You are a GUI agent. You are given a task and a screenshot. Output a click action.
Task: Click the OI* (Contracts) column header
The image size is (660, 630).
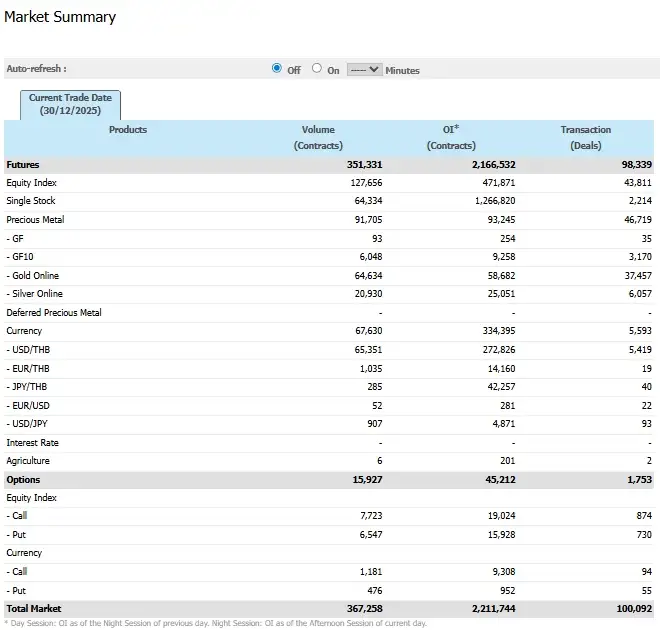click(450, 138)
